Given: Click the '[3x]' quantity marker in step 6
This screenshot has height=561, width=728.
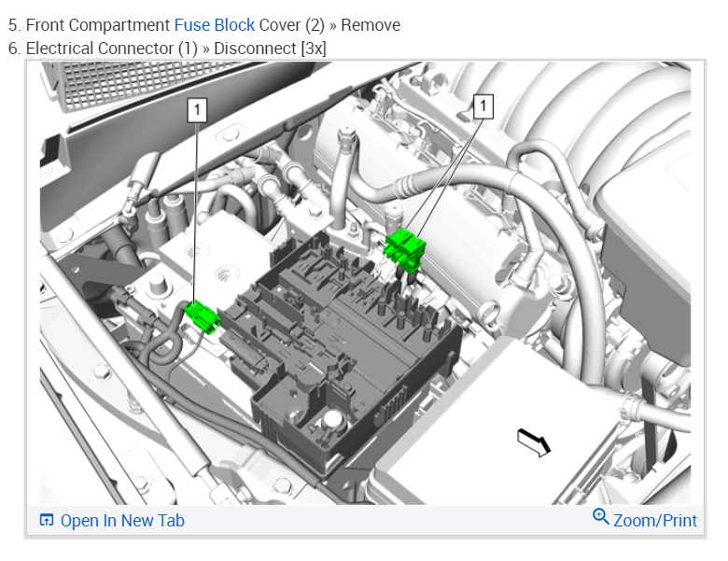Looking at the screenshot, I should [x=314, y=49].
